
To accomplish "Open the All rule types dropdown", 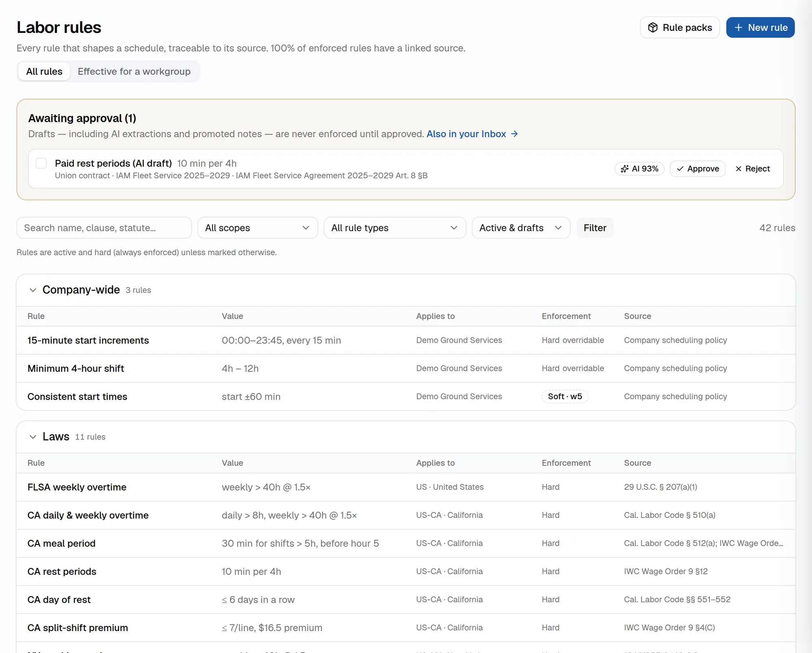I will pyautogui.click(x=395, y=228).
